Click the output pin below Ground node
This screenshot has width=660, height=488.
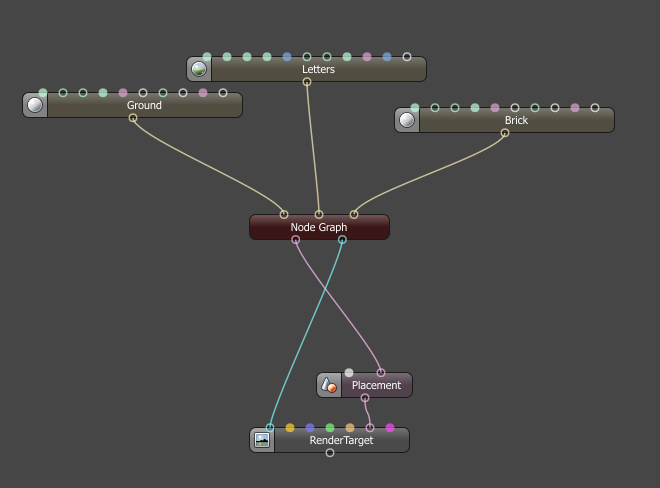click(x=133, y=118)
